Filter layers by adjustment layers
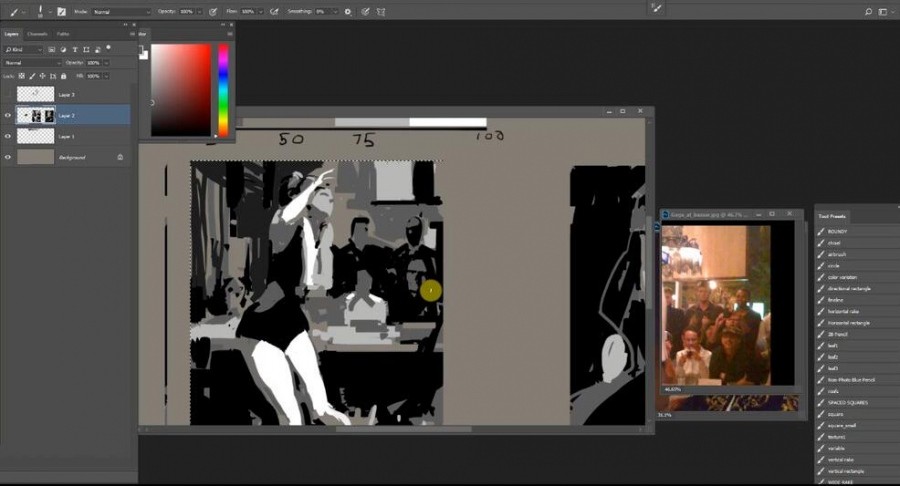This screenshot has width=900, height=486. (63, 50)
